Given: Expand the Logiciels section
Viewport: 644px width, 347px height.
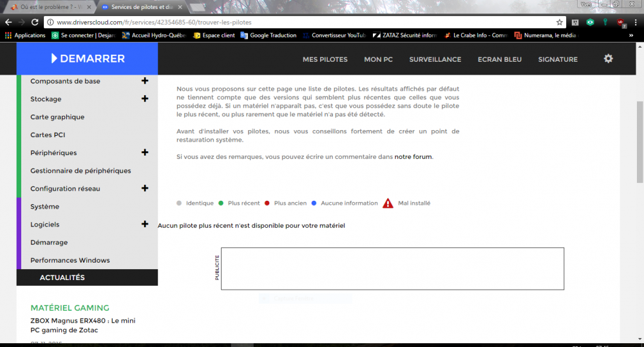Looking at the screenshot, I should pyautogui.click(x=144, y=224).
